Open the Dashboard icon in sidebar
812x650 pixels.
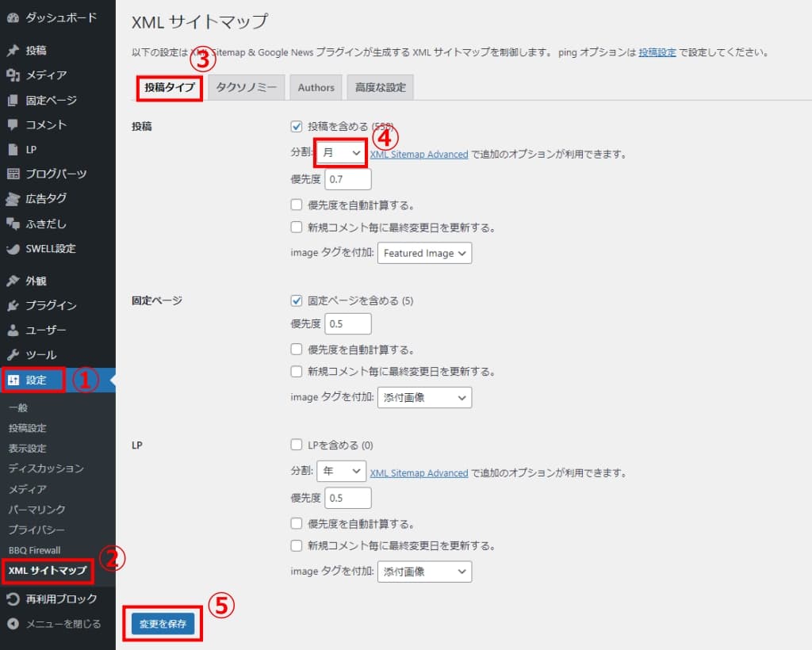point(13,18)
